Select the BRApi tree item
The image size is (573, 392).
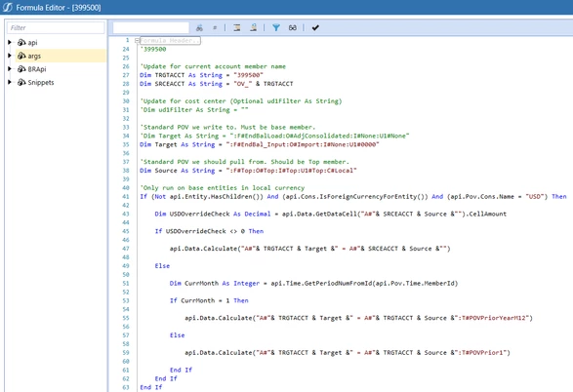(x=37, y=69)
